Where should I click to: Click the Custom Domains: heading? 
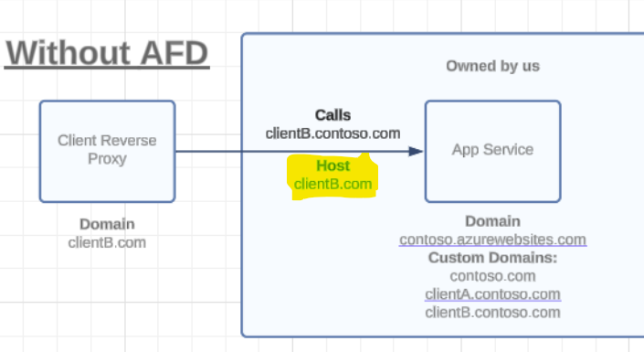click(493, 258)
